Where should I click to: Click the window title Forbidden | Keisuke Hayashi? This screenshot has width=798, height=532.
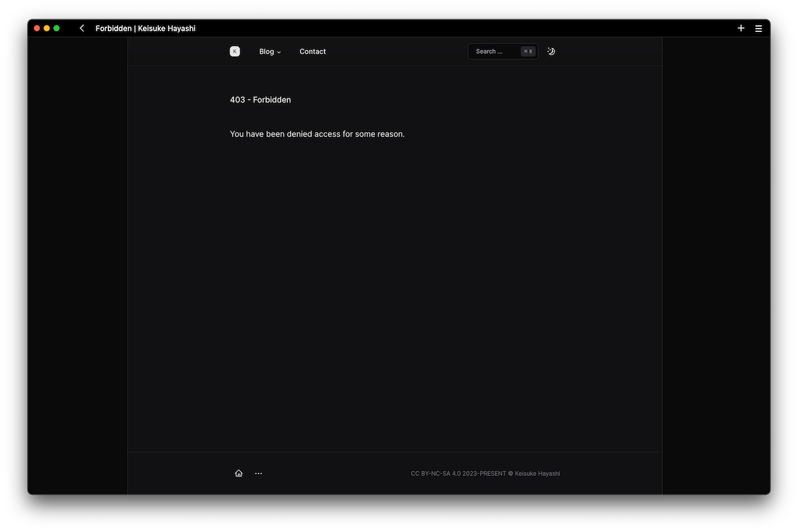click(x=146, y=29)
